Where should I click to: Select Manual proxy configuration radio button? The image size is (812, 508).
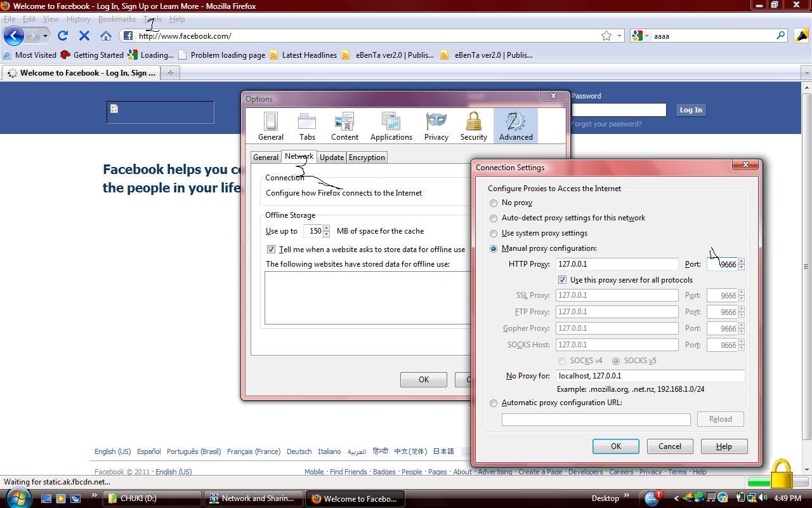(x=494, y=249)
